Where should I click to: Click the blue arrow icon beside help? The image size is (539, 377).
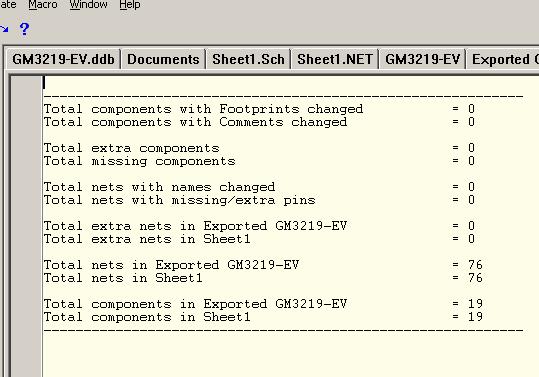pos(4,29)
